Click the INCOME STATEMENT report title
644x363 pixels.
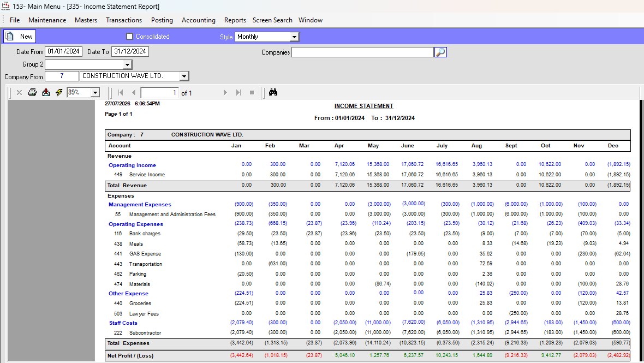point(364,106)
